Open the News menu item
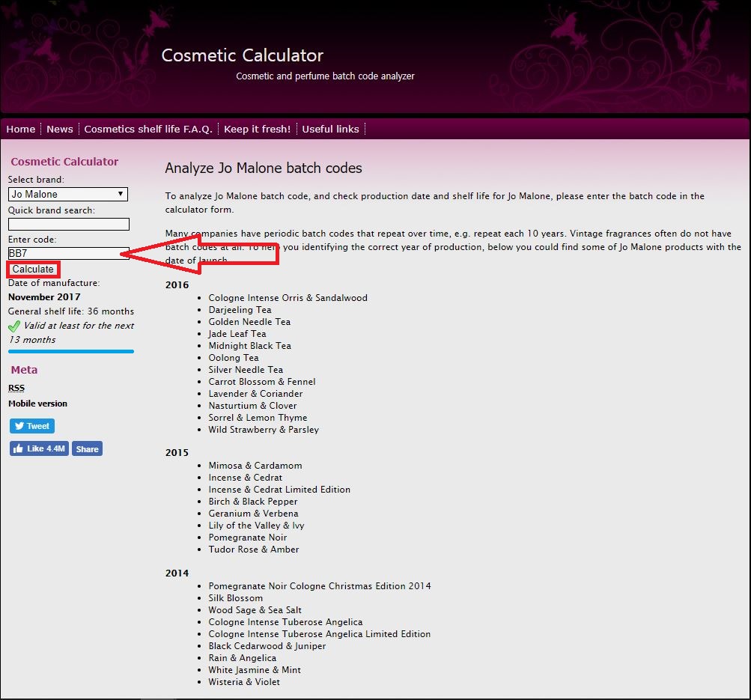Image resolution: width=751 pixels, height=700 pixels. point(60,130)
